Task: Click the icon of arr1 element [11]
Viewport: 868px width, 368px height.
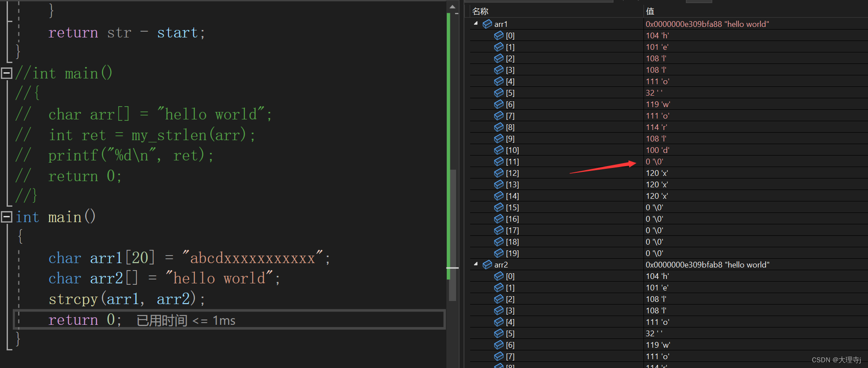Action: [499, 161]
